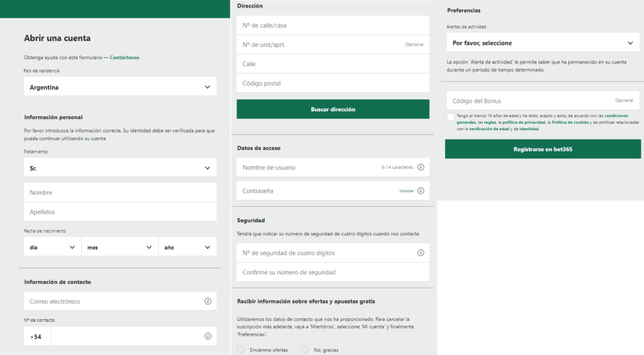The height and width of the screenshot is (355, 644).
Task: Click the contact number input after +54
Action: tap(134, 337)
